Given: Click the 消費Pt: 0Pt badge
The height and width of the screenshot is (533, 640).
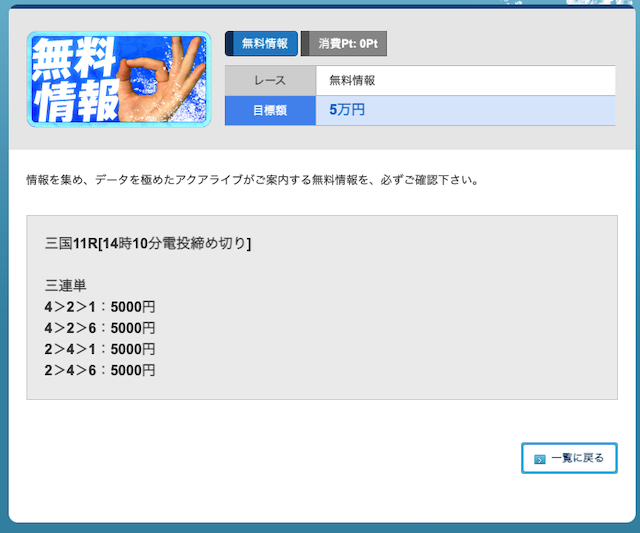Looking at the screenshot, I should pyautogui.click(x=344, y=43).
